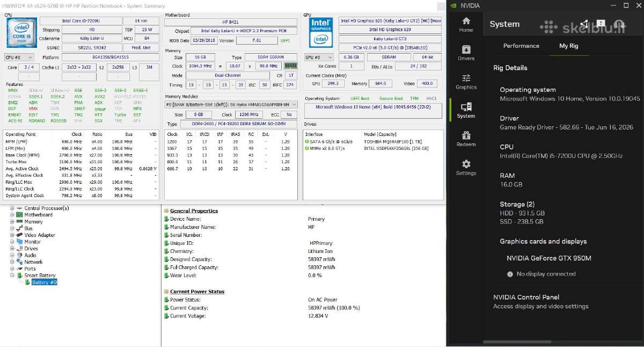Image resolution: width=644 pixels, height=347 pixels.
Task: Click the green status icon beside NVMe x2
Action: 307,148
